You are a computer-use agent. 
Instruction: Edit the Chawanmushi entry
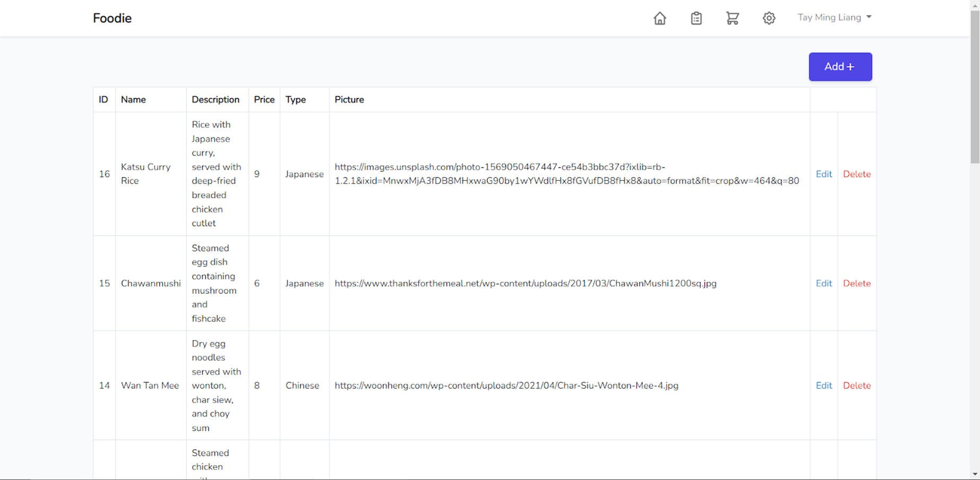[823, 283]
